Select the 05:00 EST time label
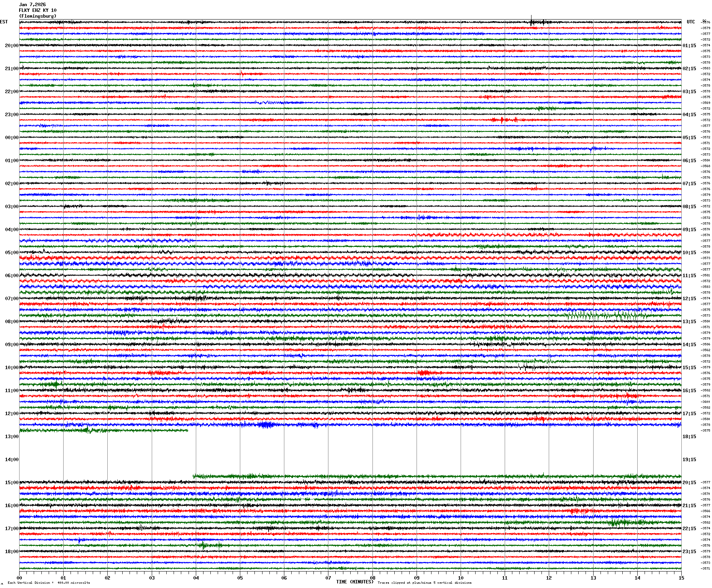The width and height of the screenshot is (712, 588). (11, 253)
